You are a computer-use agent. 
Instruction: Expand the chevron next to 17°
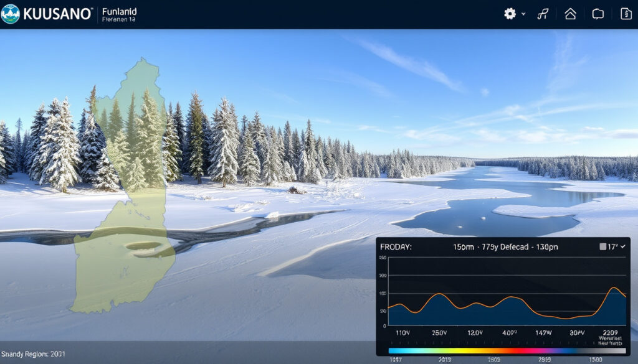[x=623, y=246]
